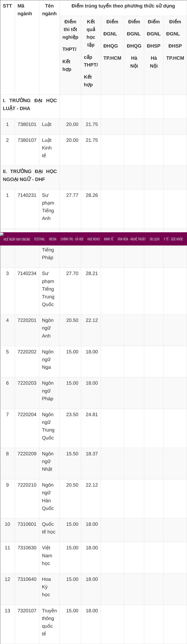
Task: Open VĂN HÓA - NGHỆ THUẬT section
Action: tap(131, 239)
